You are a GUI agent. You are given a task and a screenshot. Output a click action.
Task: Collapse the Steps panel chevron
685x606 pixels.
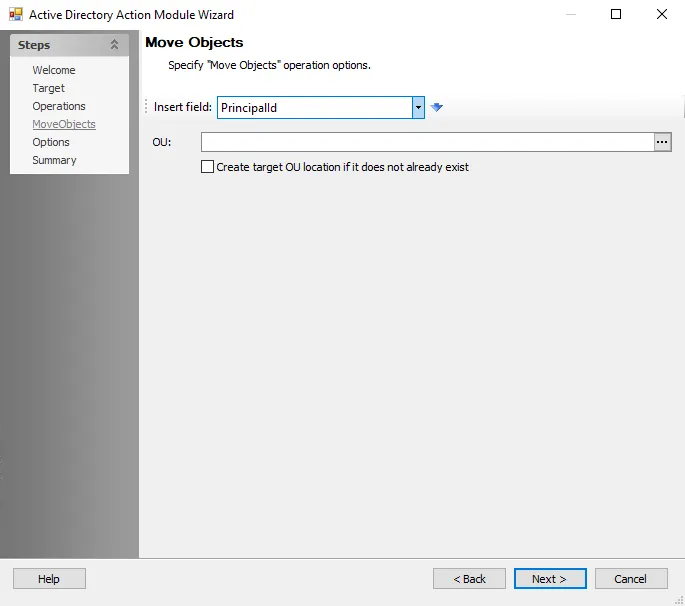click(x=114, y=45)
